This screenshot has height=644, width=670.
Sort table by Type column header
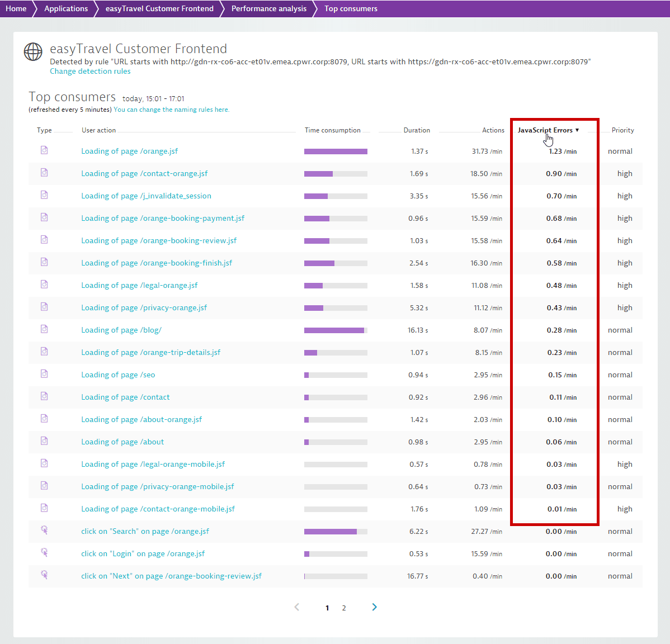[x=44, y=130]
